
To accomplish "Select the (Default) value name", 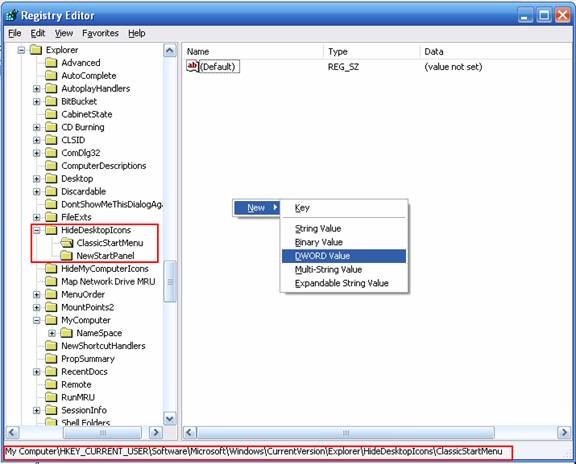I will click(219, 67).
